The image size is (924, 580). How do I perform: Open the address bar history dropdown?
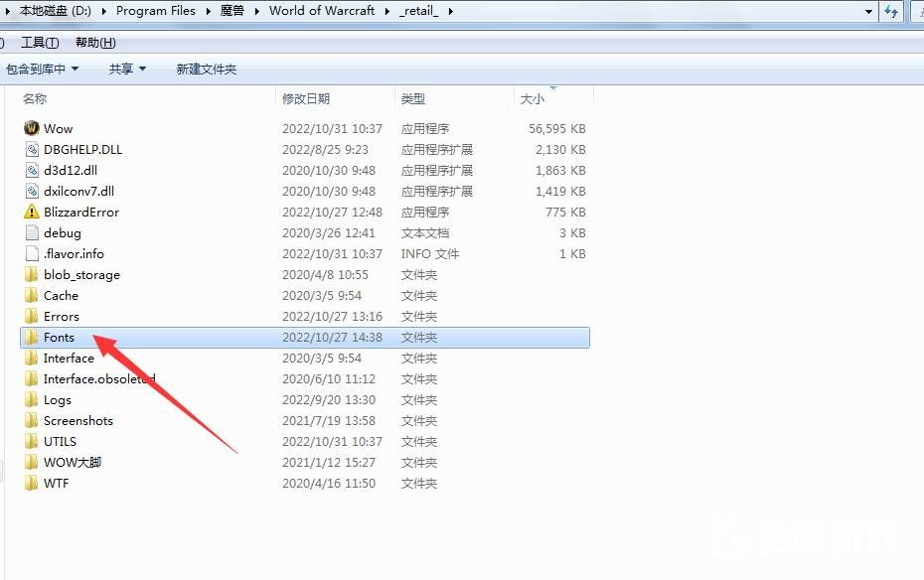click(x=868, y=11)
